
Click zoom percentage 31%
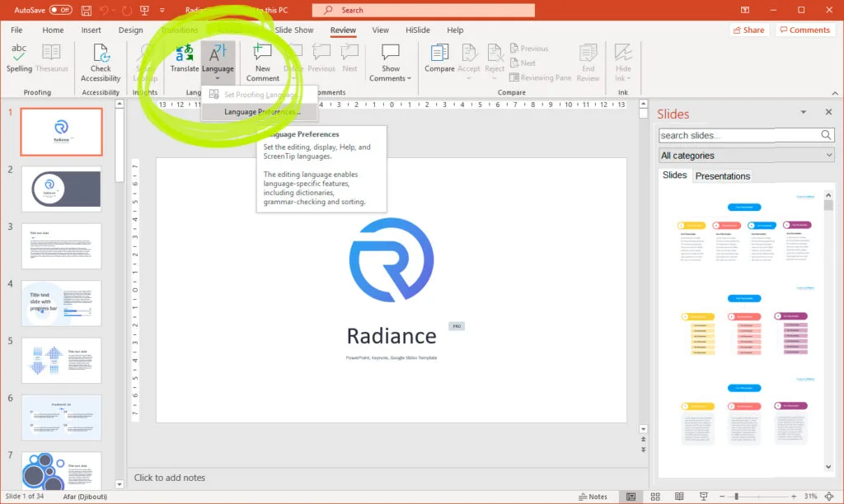(810, 497)
